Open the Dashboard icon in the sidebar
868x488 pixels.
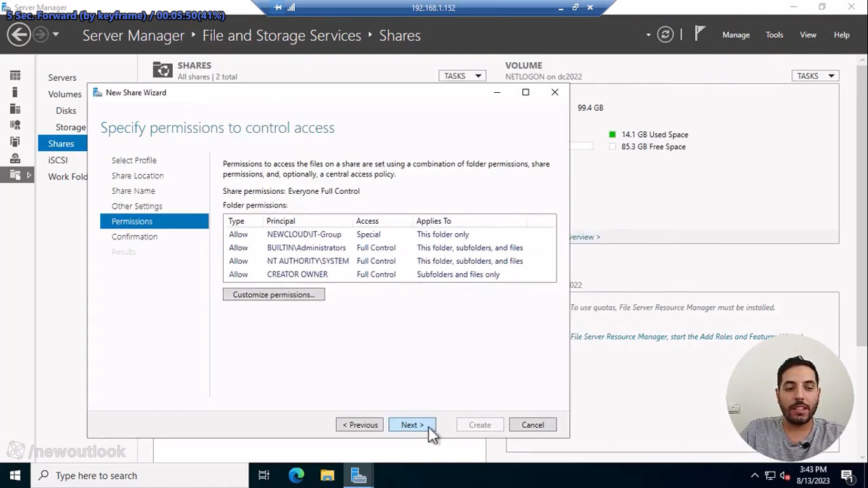tap(15, 76)
